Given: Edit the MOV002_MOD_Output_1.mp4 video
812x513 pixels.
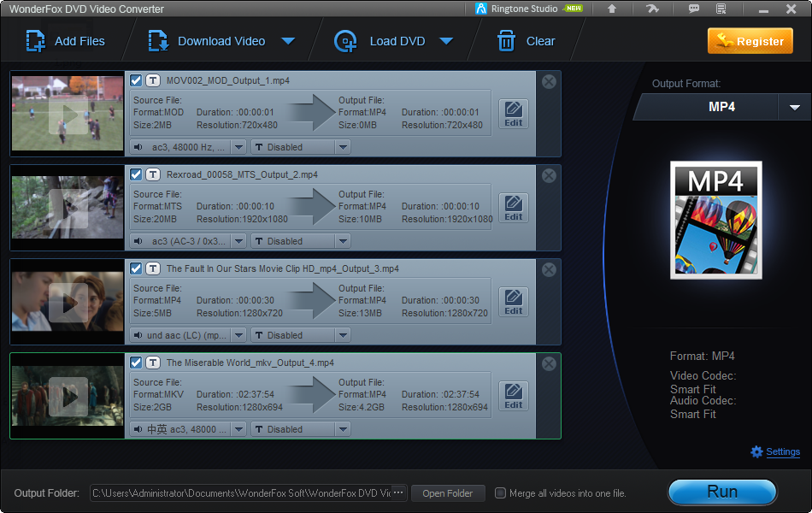Looking at the screenshot, I should click(513, 114).
